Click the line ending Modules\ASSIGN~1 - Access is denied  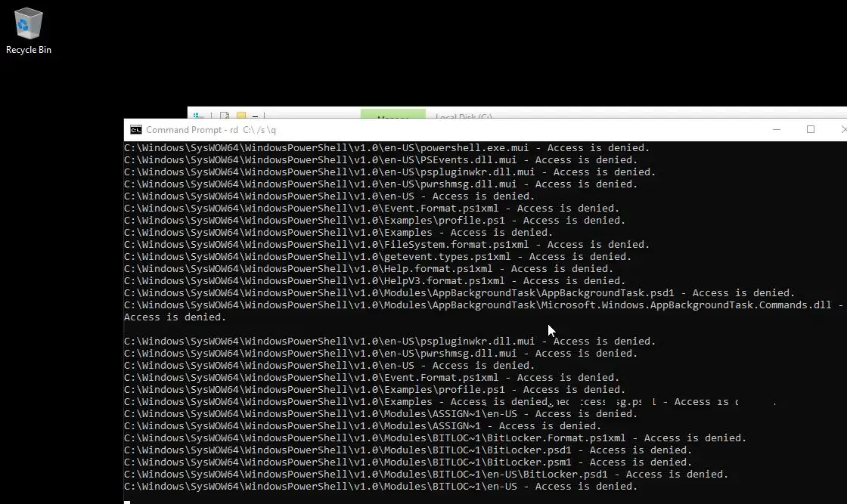click(x=362, y=425)
